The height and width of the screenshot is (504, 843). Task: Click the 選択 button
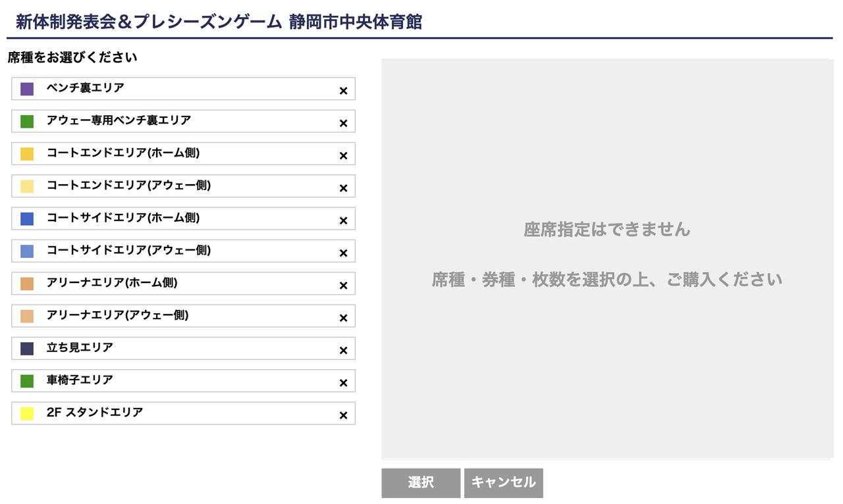[x=421, y=483]
